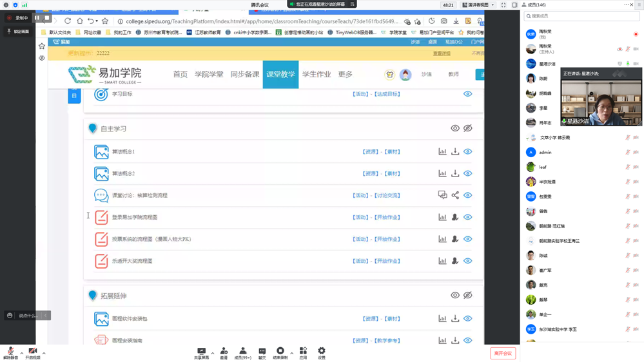Click 【达成目标】 tag link for 学习目标

387,94
